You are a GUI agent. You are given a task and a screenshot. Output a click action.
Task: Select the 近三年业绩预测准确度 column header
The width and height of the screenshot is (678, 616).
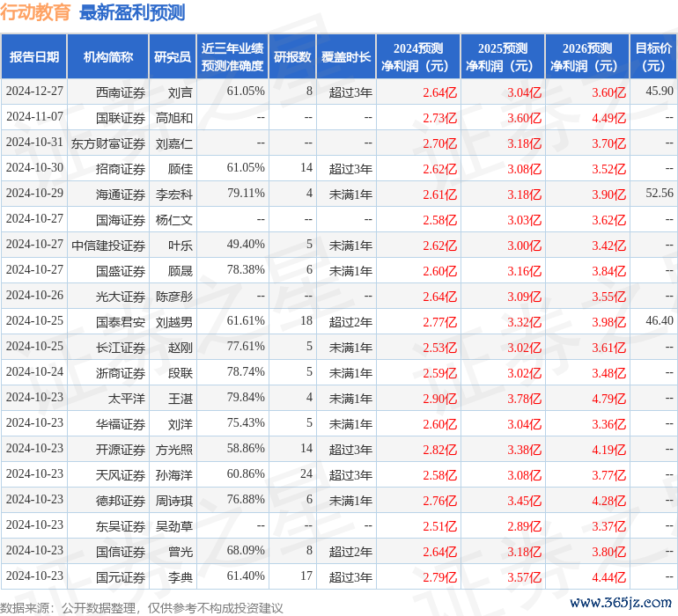tap(232, 56)
